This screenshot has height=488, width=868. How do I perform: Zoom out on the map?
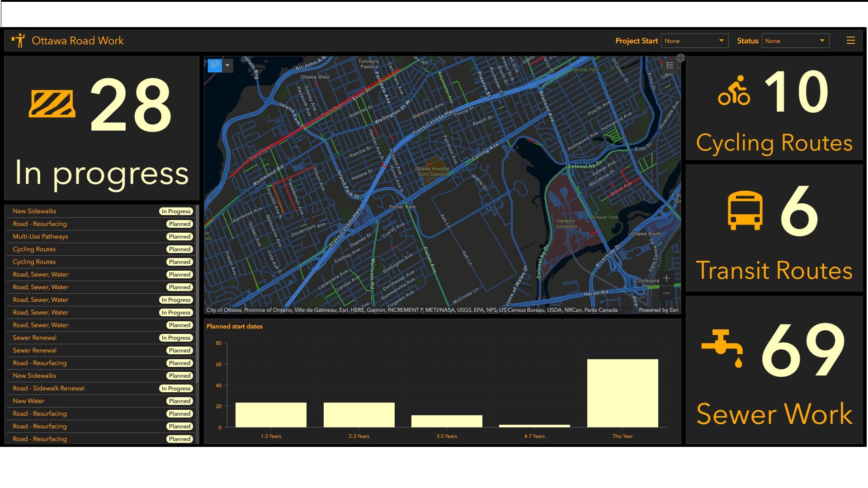(x=666, y=293)
